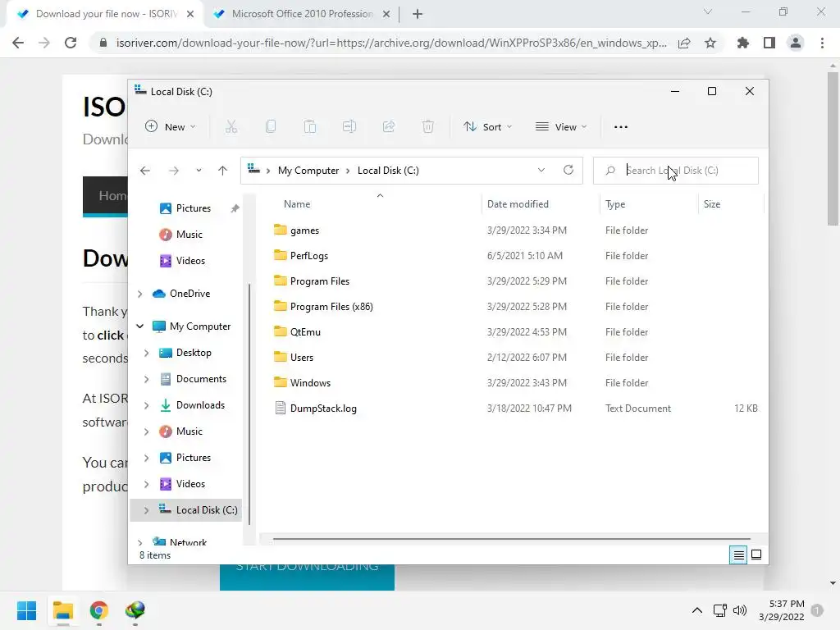Expand the Desktop tree node
This screenshot has width=840, height=630.
tap(146, 353)
